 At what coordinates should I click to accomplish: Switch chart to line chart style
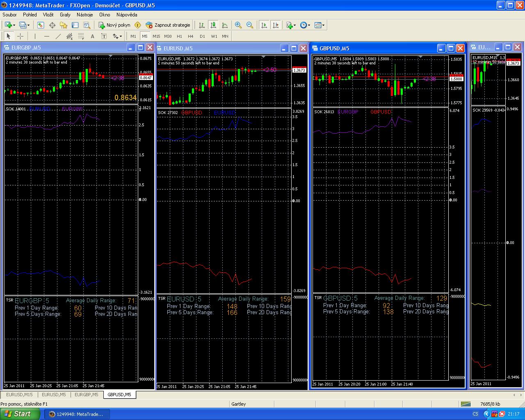tap(225, 25)
